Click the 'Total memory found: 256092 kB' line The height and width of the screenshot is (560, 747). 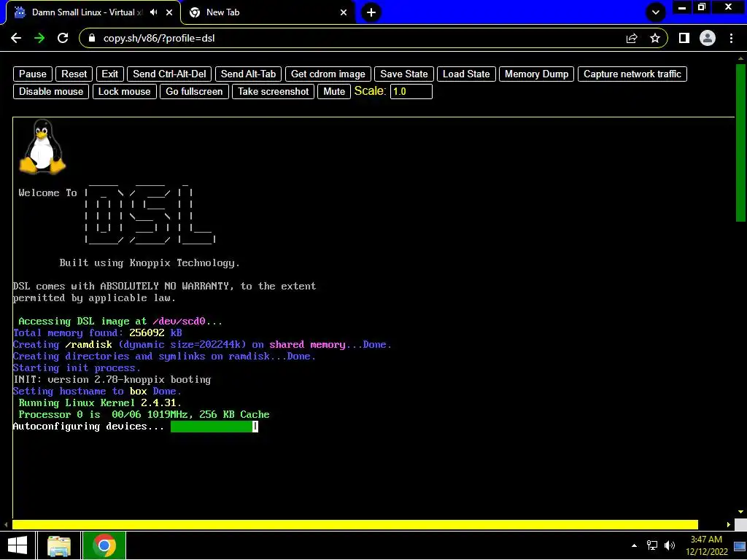pyautogui.click(x=98, y=332)
